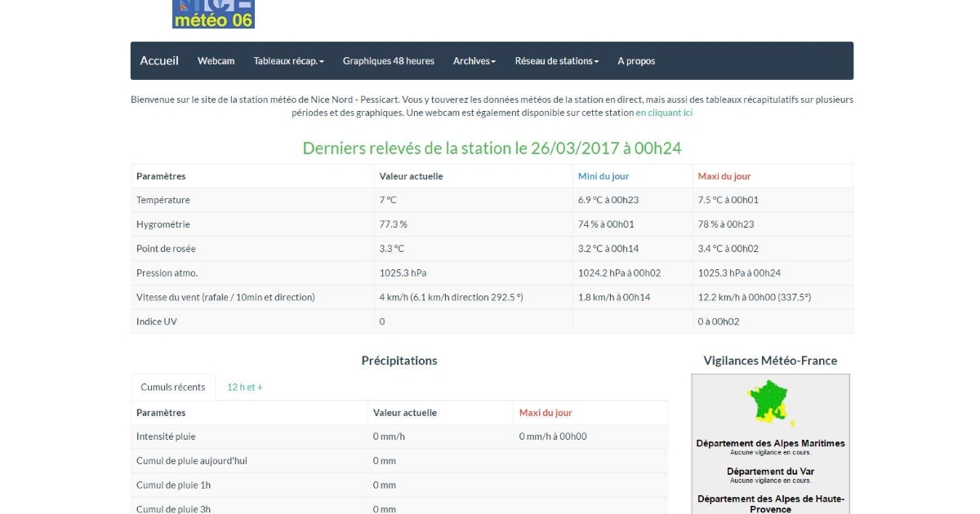The height and width of the screenshot is (514, 980).
Task: Expand the Réseau de stations dropdown
Action: click(557, 61)
